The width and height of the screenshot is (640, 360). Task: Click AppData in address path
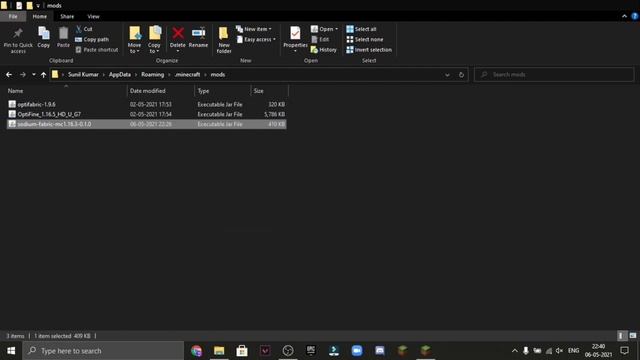click(120, 75)
